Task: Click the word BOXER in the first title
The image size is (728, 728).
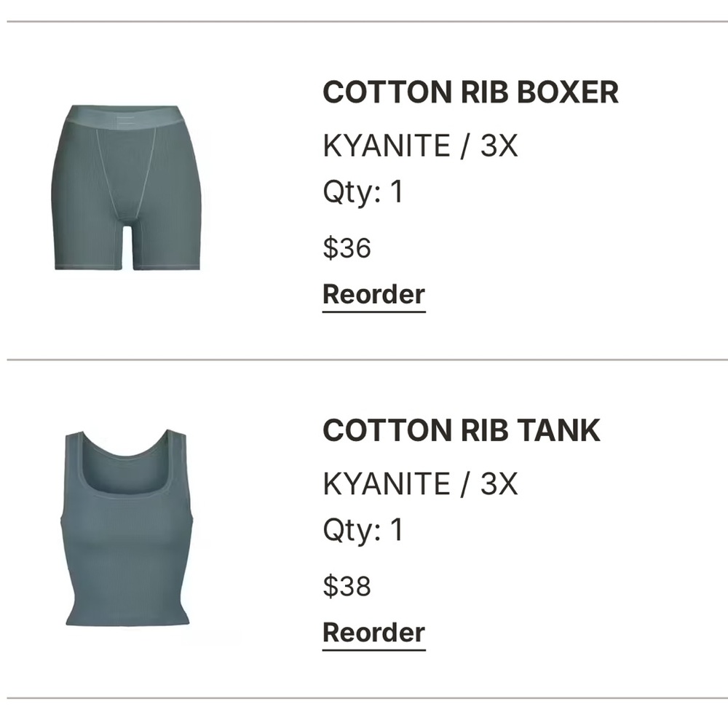Action: tap(567, 92)
